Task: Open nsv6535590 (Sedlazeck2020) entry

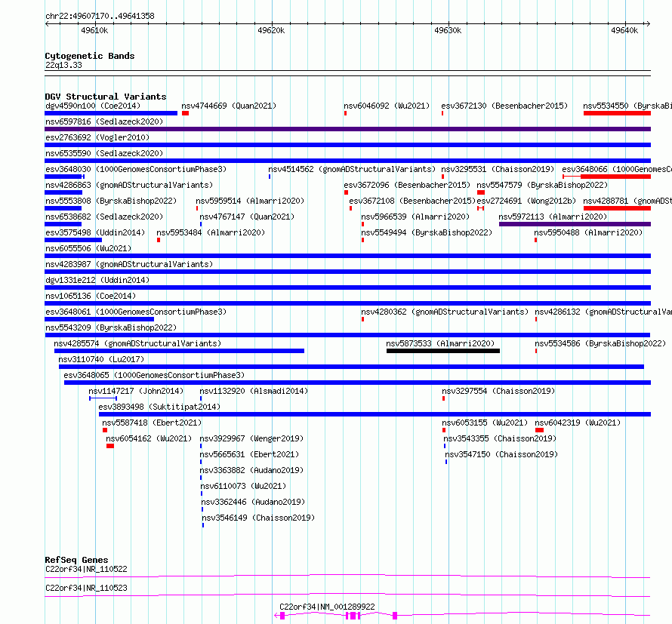Action: (x=104, y=153)
